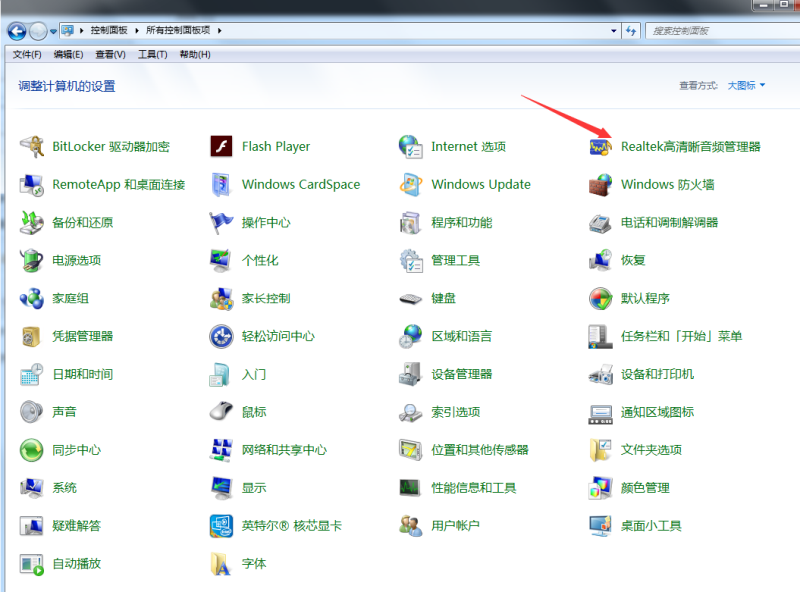Open the 桌面小工具 link
This screenshot has height=592, width=800.
tap(651, 526)
